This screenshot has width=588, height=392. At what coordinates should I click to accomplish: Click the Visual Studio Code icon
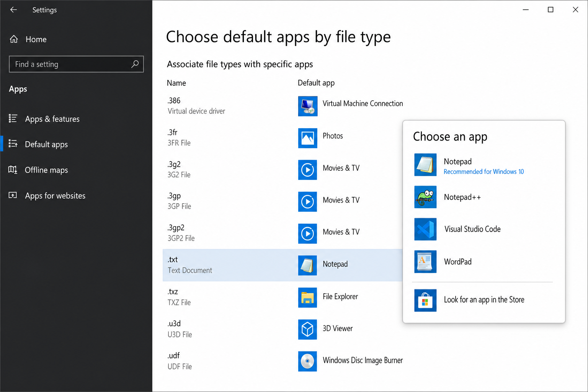click(425, 229)
